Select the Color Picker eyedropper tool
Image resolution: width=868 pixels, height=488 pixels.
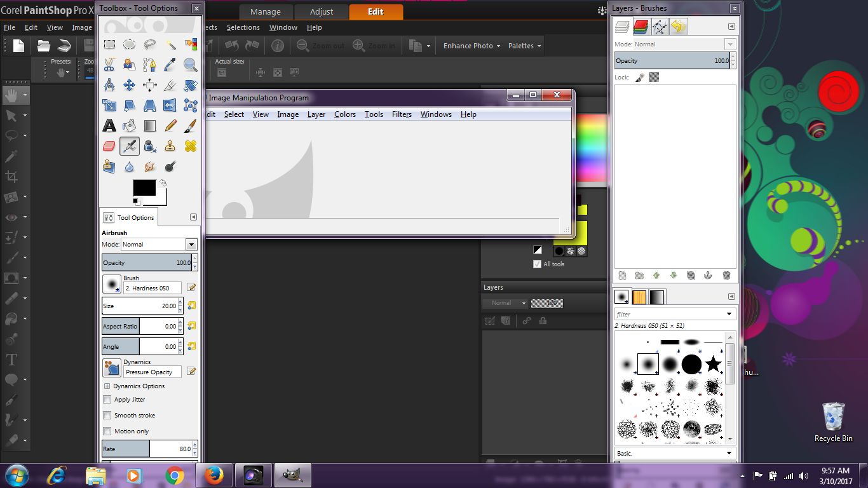tap(170, 65)
